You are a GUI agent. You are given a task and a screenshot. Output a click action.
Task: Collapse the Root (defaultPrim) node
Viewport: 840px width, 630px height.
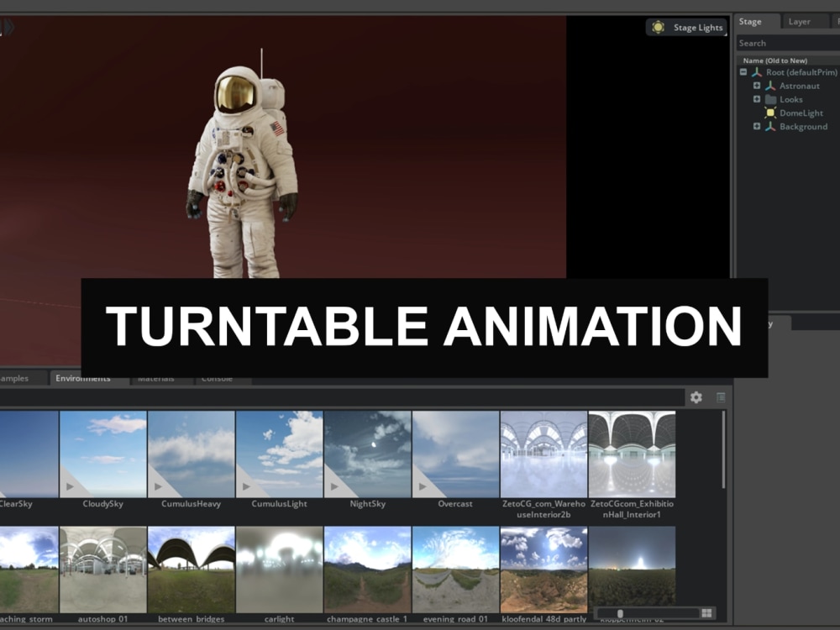click(x=743, y=72)
